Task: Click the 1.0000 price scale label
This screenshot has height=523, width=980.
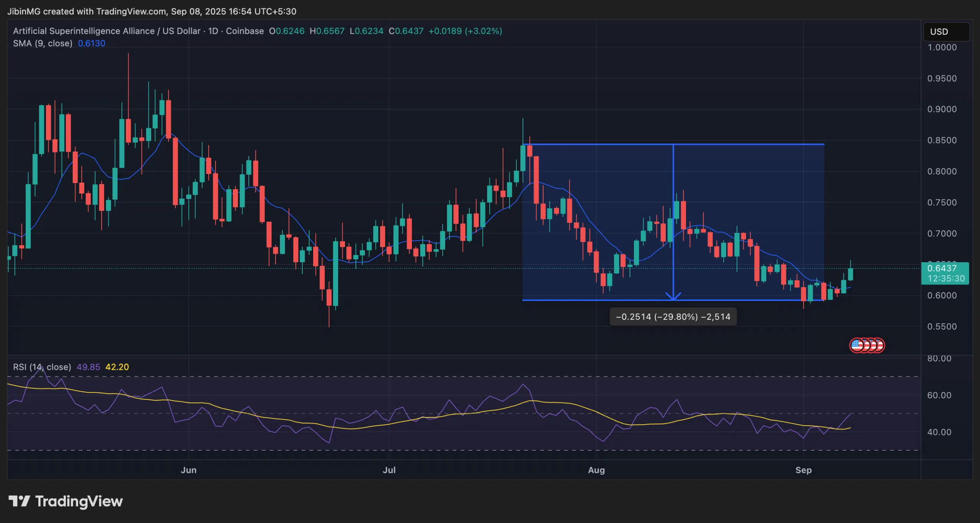Action: (x=942, y=47)
